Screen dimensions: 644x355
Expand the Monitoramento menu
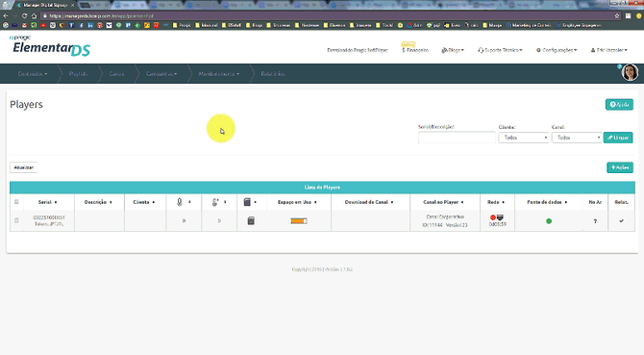point(219,74)
